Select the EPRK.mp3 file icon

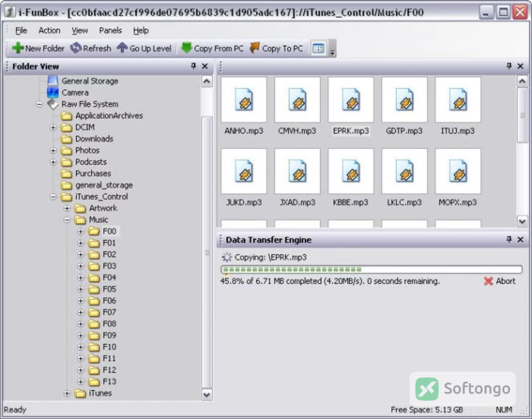351,100
